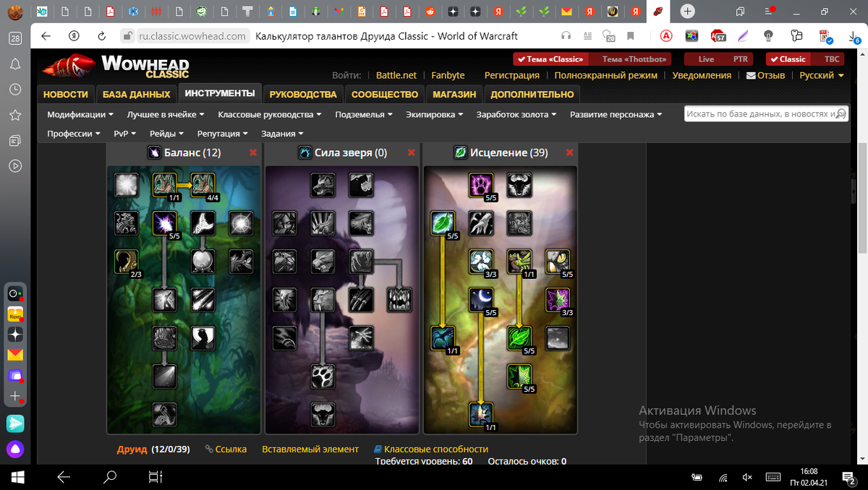This screenshot has height=490, width=868.
Task: Click the Сила зверя tree header icon
Action: 305,152
